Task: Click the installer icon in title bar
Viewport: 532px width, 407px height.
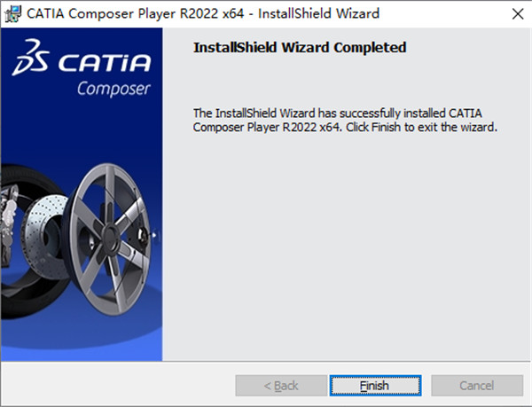Action: tap(12, 13)
